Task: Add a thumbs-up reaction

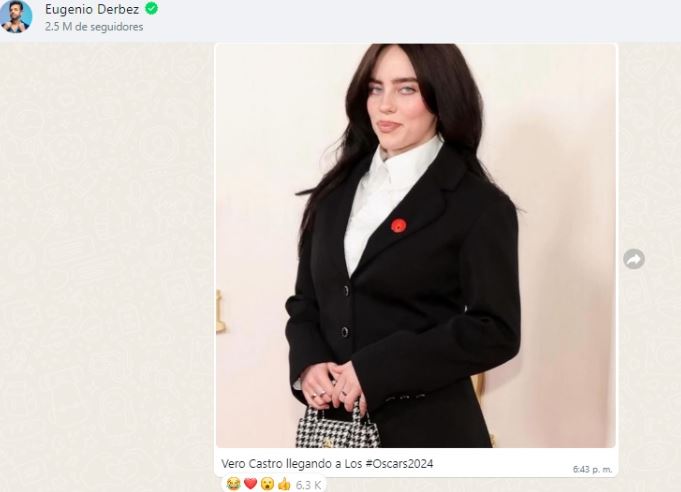Action: point(284,483)
